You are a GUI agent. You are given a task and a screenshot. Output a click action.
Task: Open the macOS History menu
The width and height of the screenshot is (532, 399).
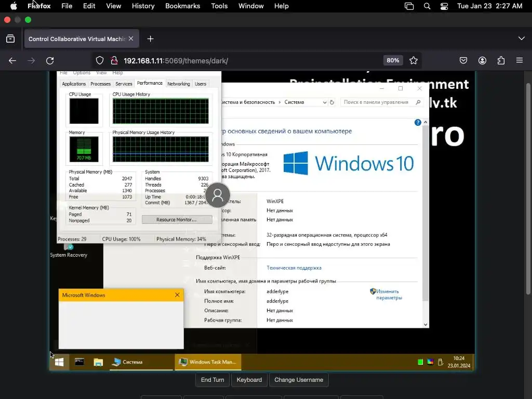143,6
